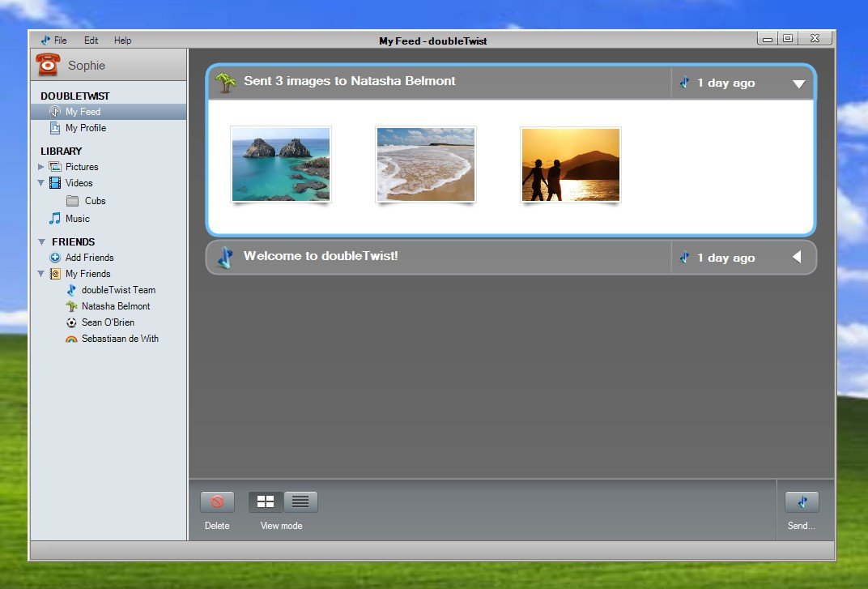
Task: Click the Add Friends plus icon
Action: pyautogui.click(x=55, y=257)
